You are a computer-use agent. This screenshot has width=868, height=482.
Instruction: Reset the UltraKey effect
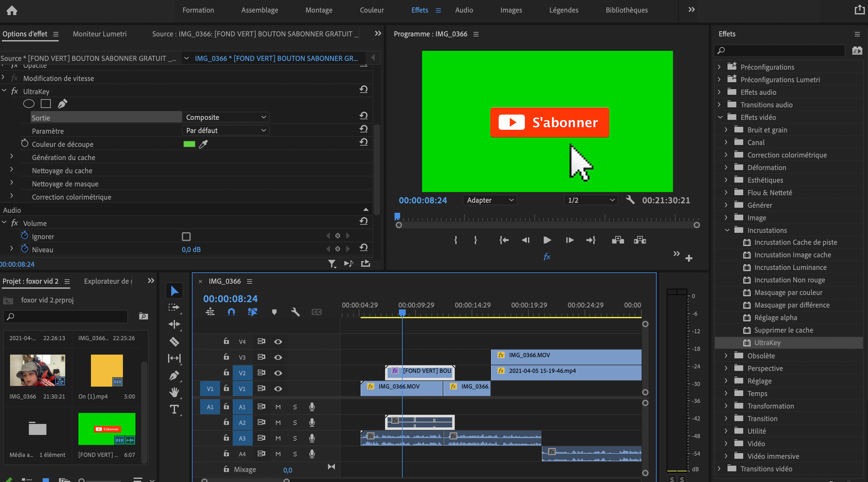point(363,90)
